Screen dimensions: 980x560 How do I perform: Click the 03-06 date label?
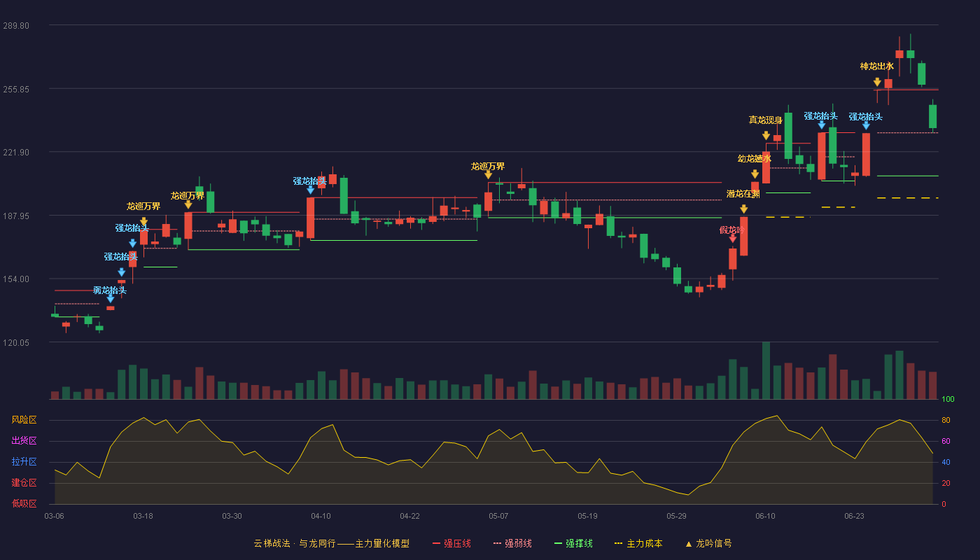[54, 516]
